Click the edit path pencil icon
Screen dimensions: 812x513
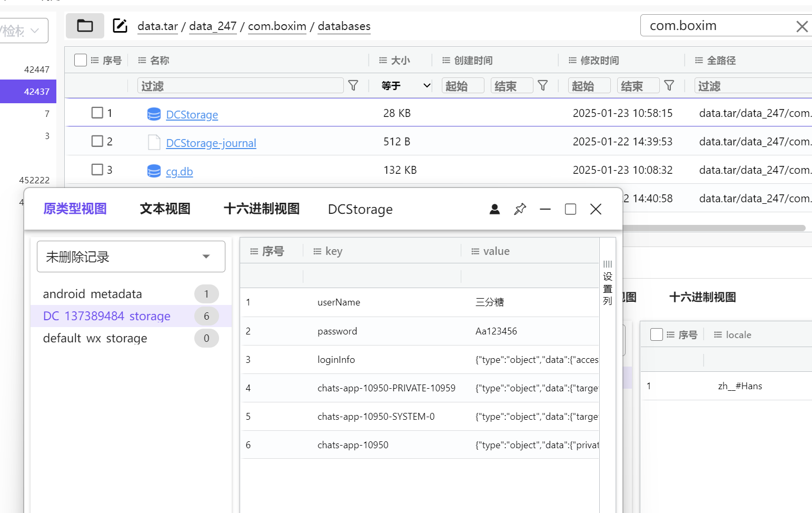(x=120, y=25)
